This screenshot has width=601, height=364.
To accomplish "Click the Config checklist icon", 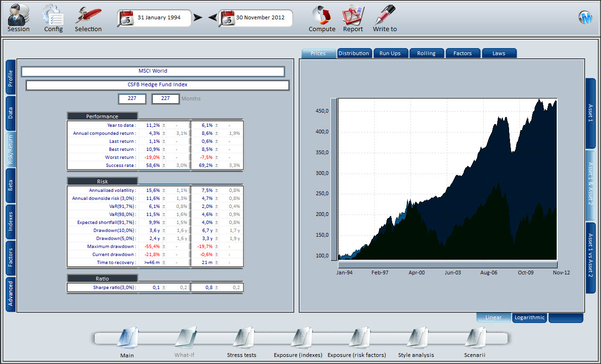I will [53, 15].
